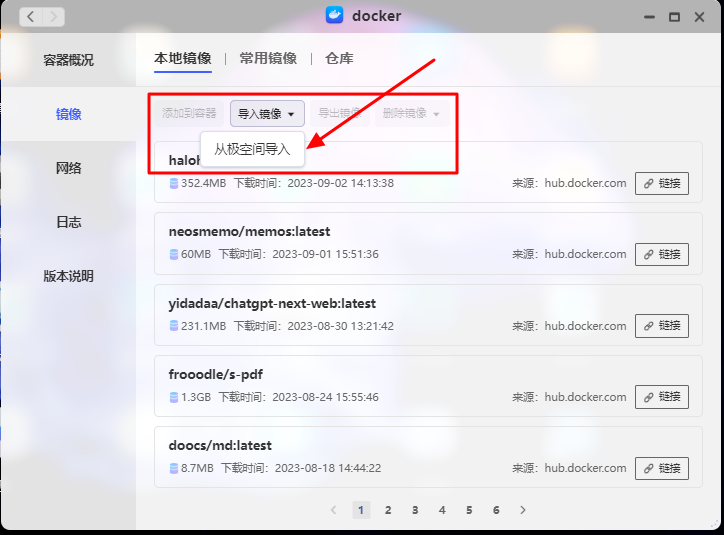Select the frooodle/s-pdf image
724x535 pixels.
click(428, 386)
